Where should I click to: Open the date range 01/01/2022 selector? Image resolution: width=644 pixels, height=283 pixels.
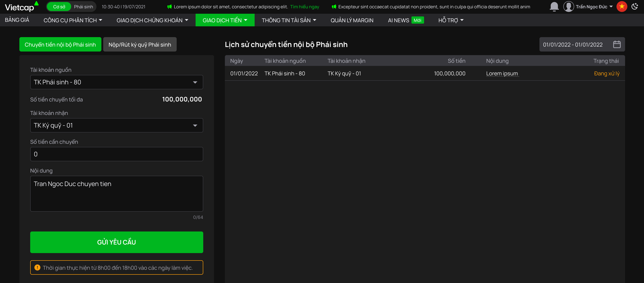(x=582, y=44)
